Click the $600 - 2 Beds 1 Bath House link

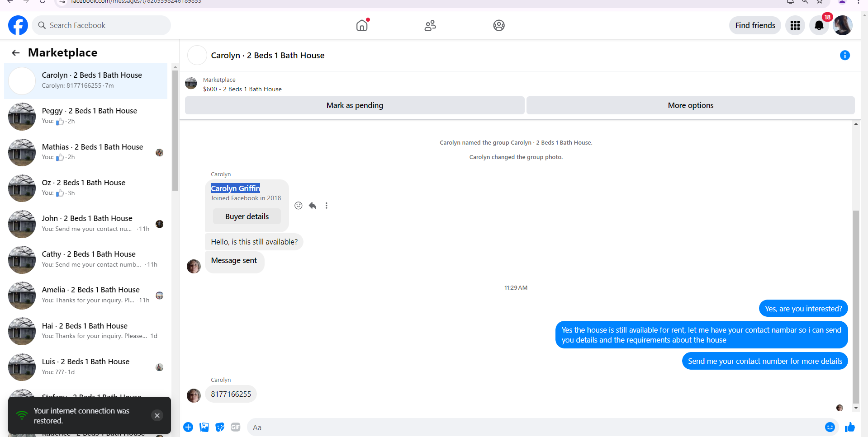point(242,89)
